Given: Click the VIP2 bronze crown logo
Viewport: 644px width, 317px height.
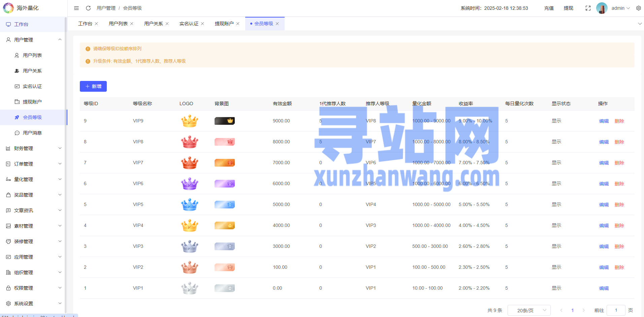Looking at the screenshot, I should [x=190, y=267].
